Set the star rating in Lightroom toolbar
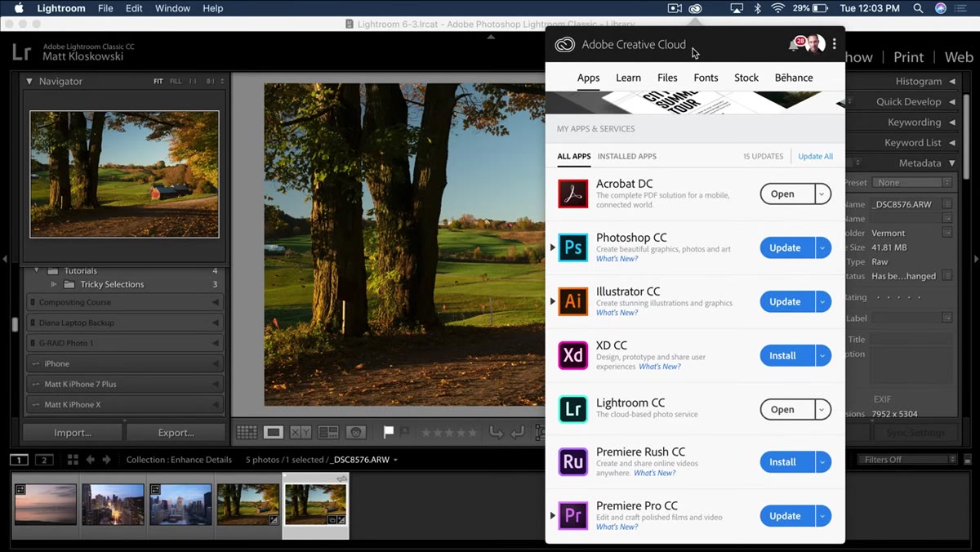The width and height of the screenshot is (980, 552). pos(449,432)
